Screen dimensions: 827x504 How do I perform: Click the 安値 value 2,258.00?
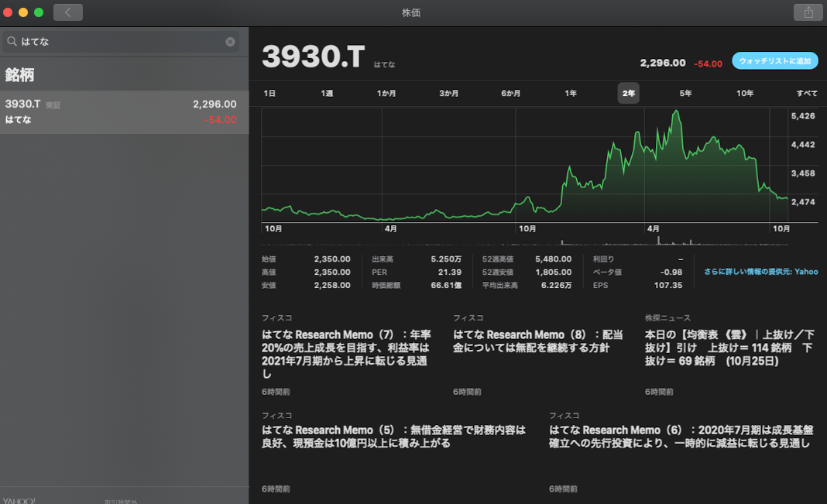(x=332, y=285)
